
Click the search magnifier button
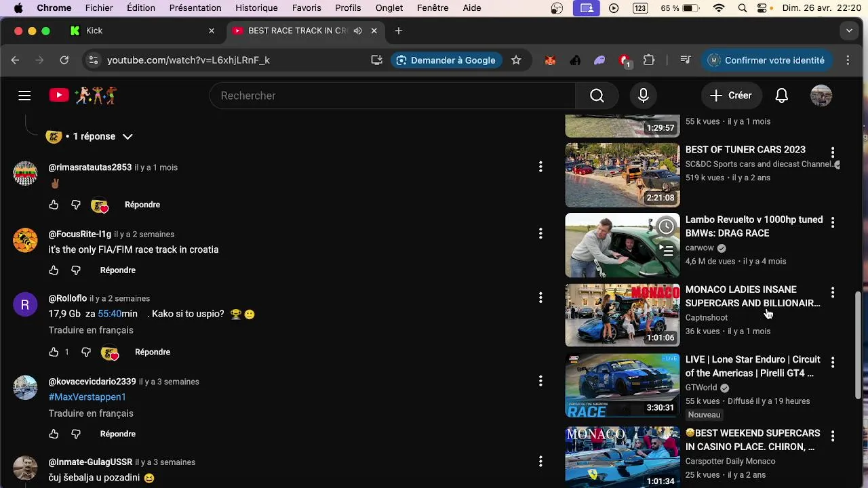(x=597, y=96)
